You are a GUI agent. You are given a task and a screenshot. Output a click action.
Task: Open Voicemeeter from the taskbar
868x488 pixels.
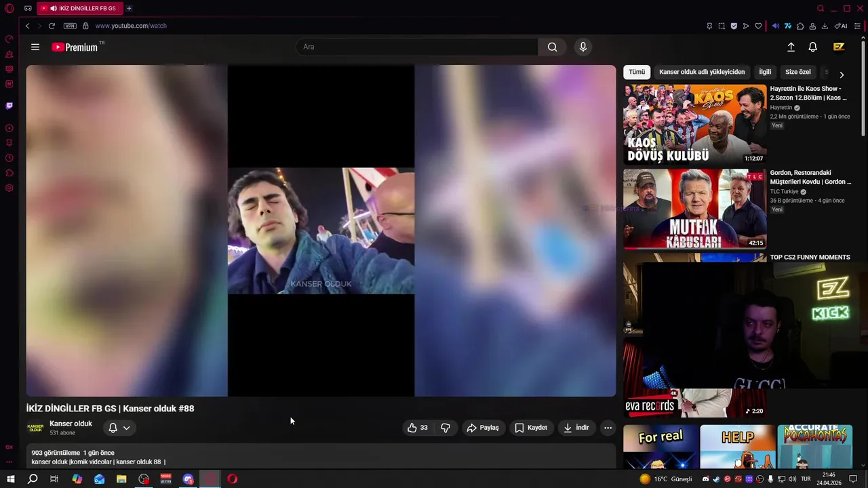click(x=166, y=479)
